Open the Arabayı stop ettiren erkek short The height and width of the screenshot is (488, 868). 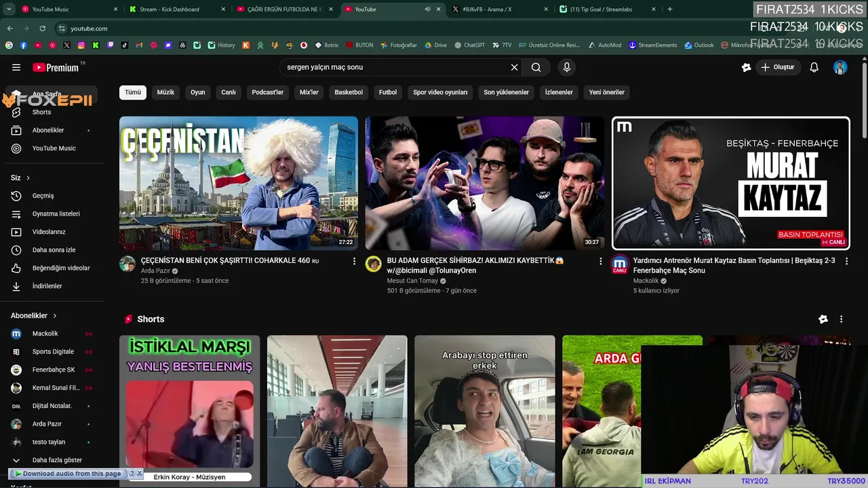click(485, 411)
